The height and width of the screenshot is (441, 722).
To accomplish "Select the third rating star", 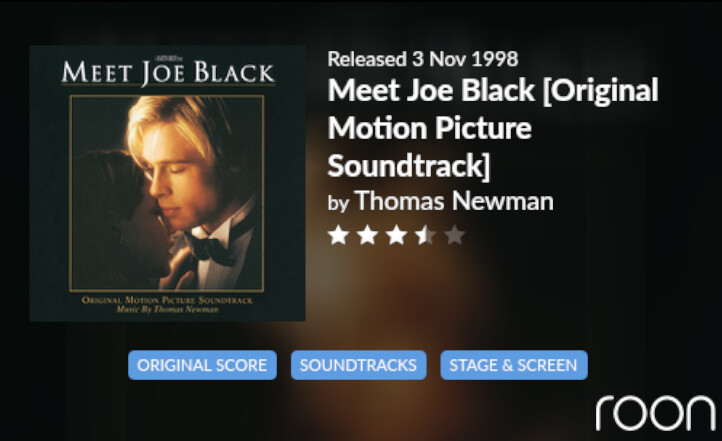I will pos(397,236).
